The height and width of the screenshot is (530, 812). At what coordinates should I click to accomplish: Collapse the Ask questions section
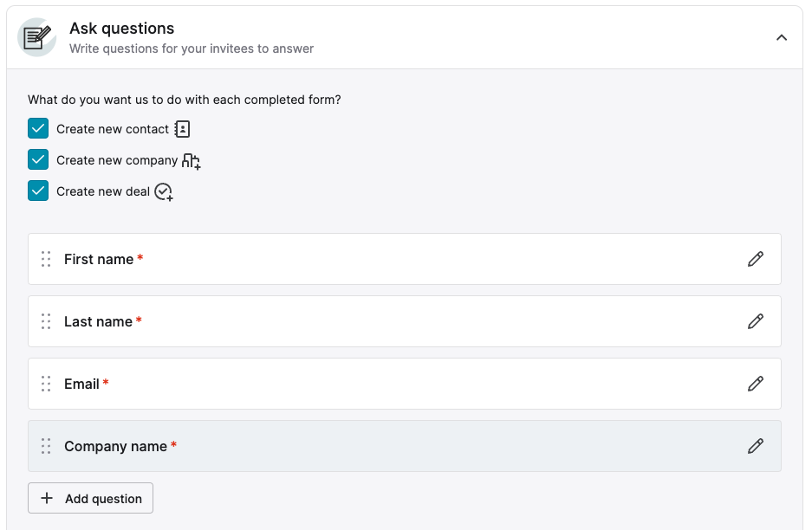[782, 37]
